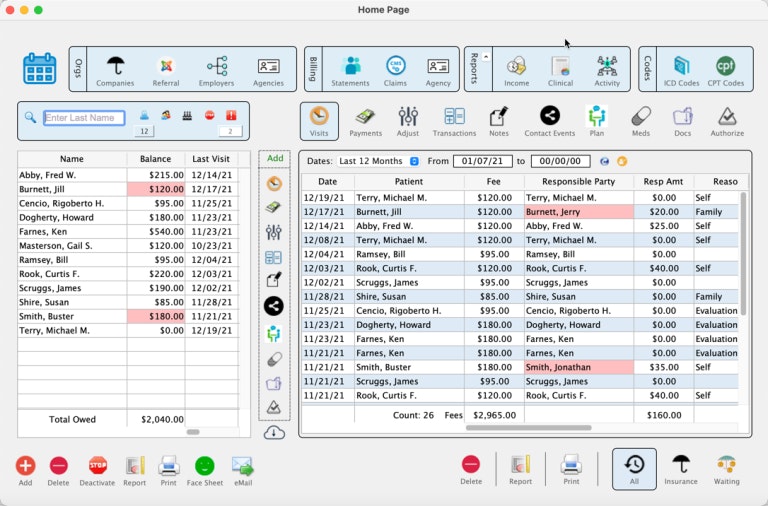Select patient Burnett, Jill in list
This screenshot has height=506, width=768.
point(128,189)
